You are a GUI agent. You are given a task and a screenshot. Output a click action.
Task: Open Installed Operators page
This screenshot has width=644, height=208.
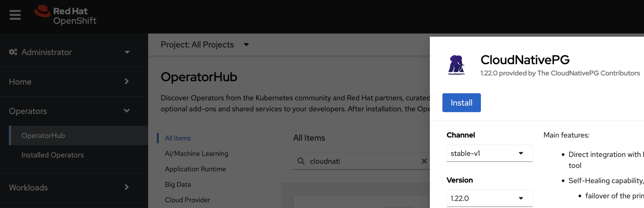(x=53, y=155)
